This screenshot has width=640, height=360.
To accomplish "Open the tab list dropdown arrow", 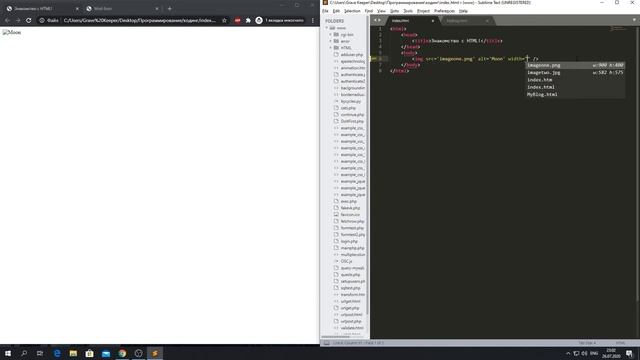I will pos(634,20).
